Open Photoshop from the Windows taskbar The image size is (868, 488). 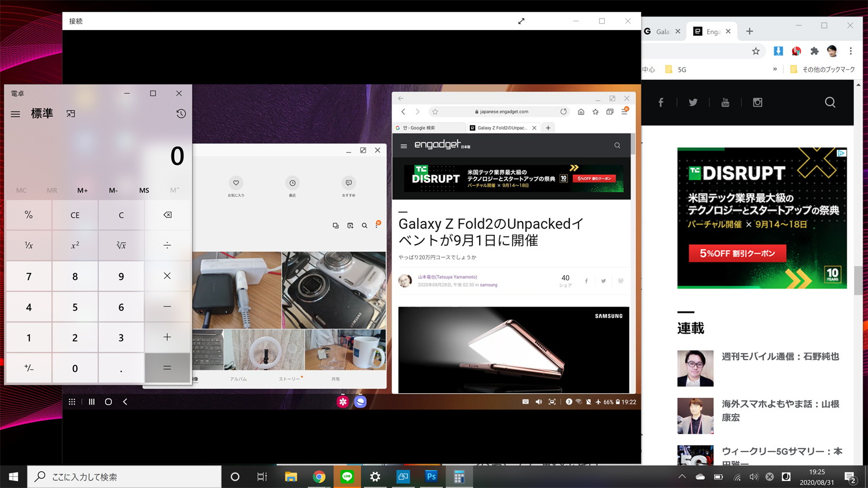pyautogui.click(x=431, y=476)
